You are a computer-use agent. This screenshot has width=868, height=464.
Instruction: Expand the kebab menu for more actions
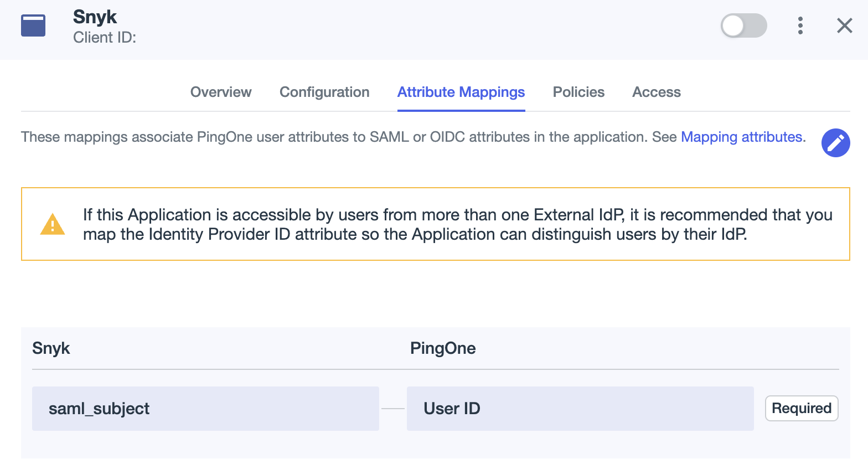point(800,25)
